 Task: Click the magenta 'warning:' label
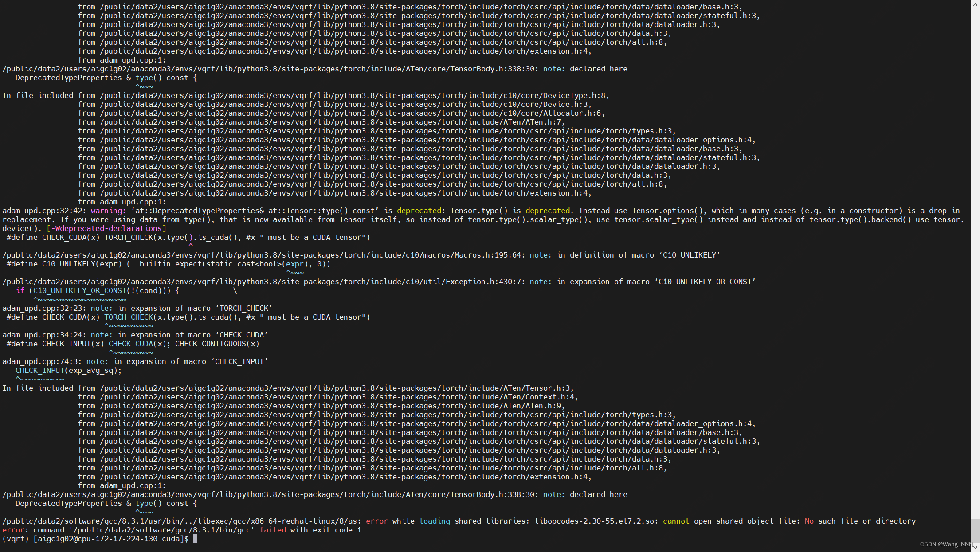pos(109,211)
